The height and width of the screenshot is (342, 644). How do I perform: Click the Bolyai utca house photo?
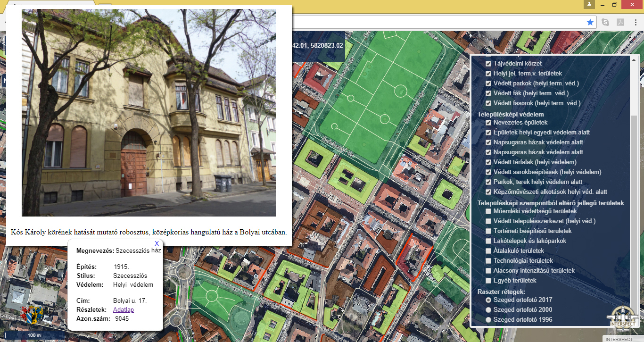pyautogui.click(x=149, y=113)
